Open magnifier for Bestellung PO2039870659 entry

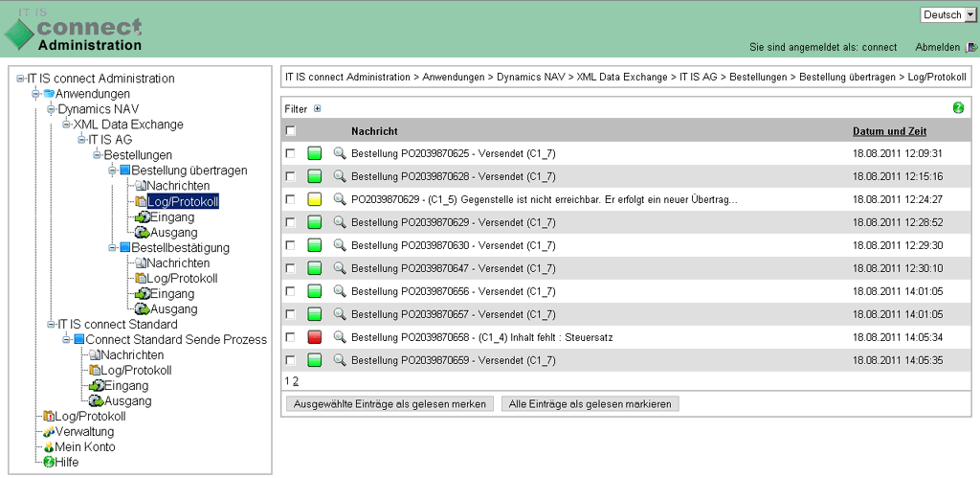[x=340, y=360]
